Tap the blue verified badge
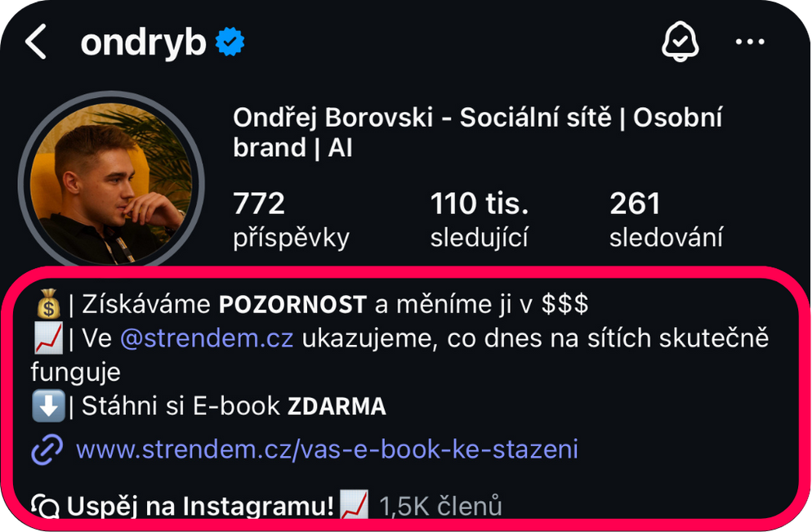The width and height of the screenshot is (812, 532). point(230,42)
